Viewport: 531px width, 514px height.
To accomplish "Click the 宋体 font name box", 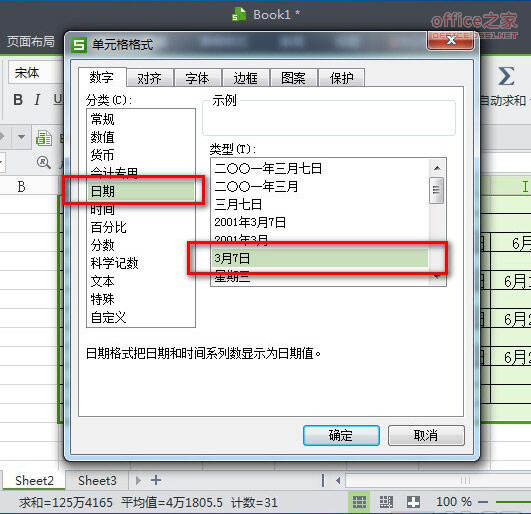I will (36, 72).
